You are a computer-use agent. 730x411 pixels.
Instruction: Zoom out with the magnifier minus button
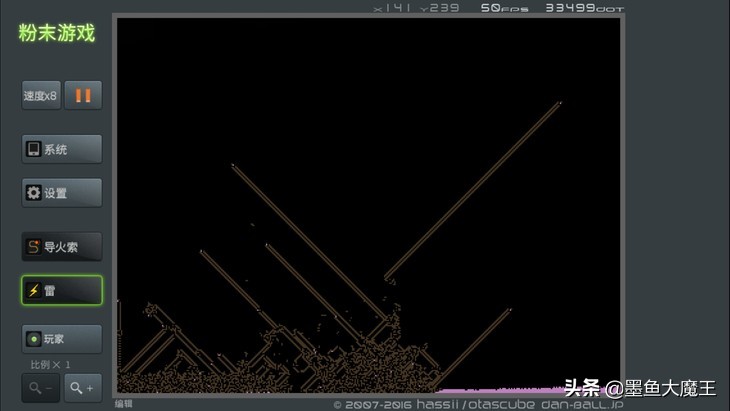[x=41, y=388]
